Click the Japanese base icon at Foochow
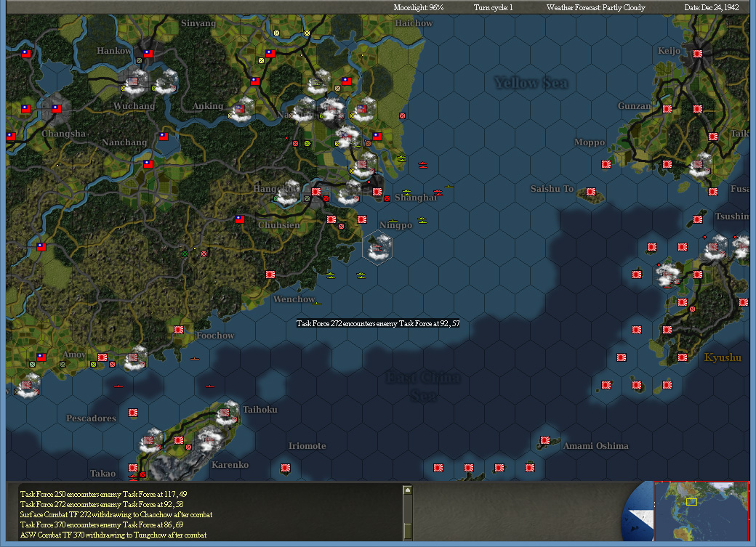 pyautogui.click(x=179, y=330)
